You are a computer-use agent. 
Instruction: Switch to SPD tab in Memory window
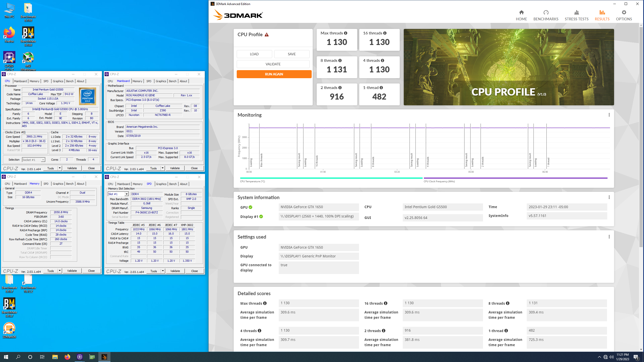click(x=46, y=184)
